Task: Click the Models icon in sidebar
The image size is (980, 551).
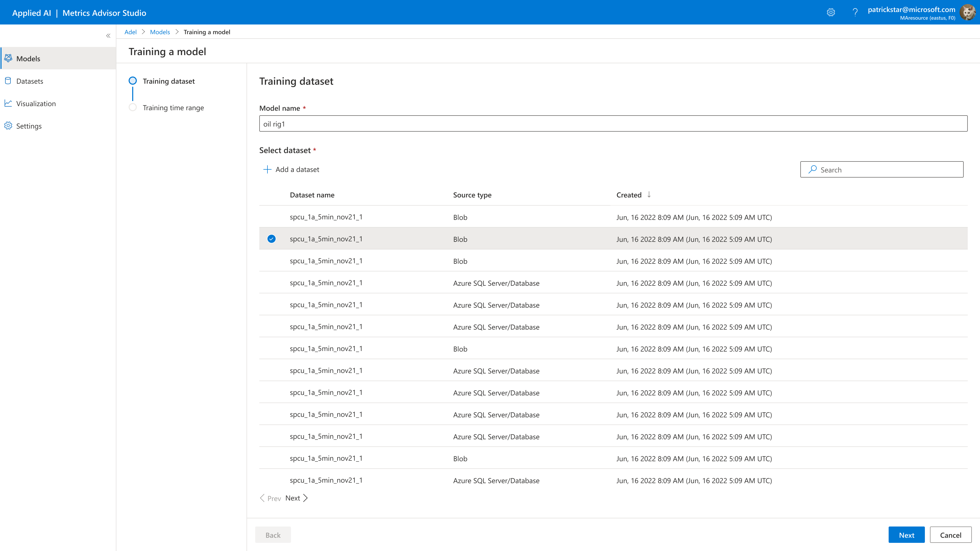Action: pos(8,58)
